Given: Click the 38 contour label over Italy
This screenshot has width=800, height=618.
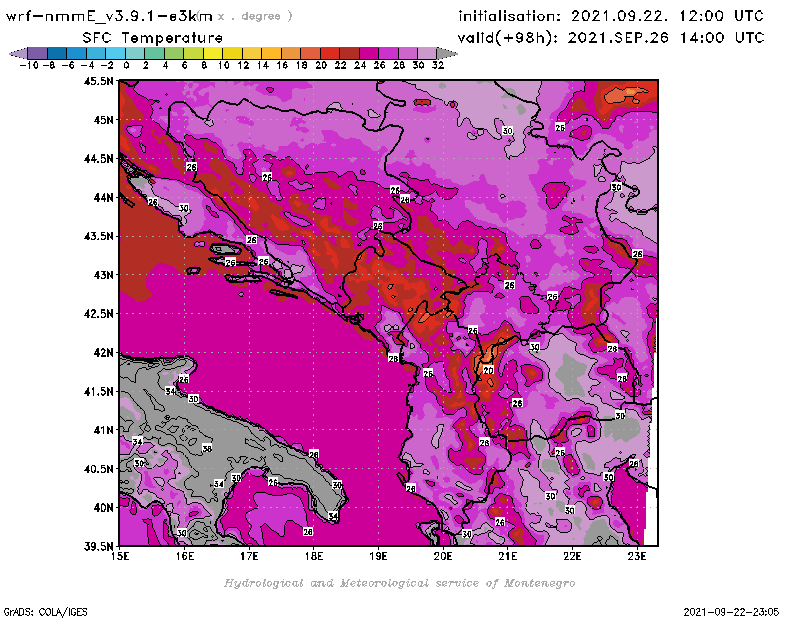Looking at the screenshot, I should 207,449.
